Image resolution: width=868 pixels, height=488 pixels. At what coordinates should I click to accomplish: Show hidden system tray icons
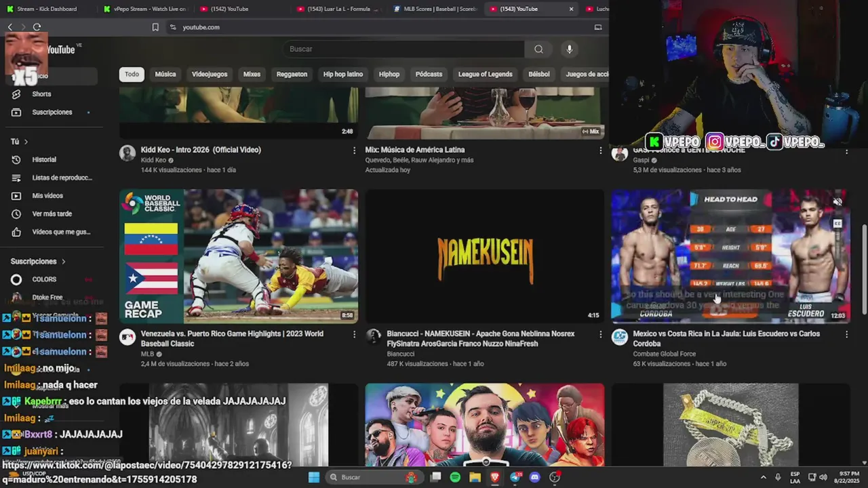click(x=764, y=477)
